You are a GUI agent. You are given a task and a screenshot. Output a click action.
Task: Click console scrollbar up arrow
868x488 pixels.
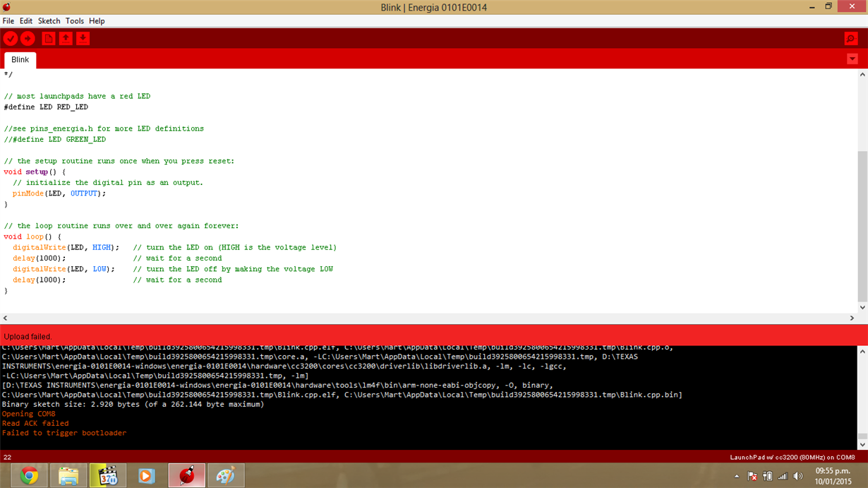point(862,352)
